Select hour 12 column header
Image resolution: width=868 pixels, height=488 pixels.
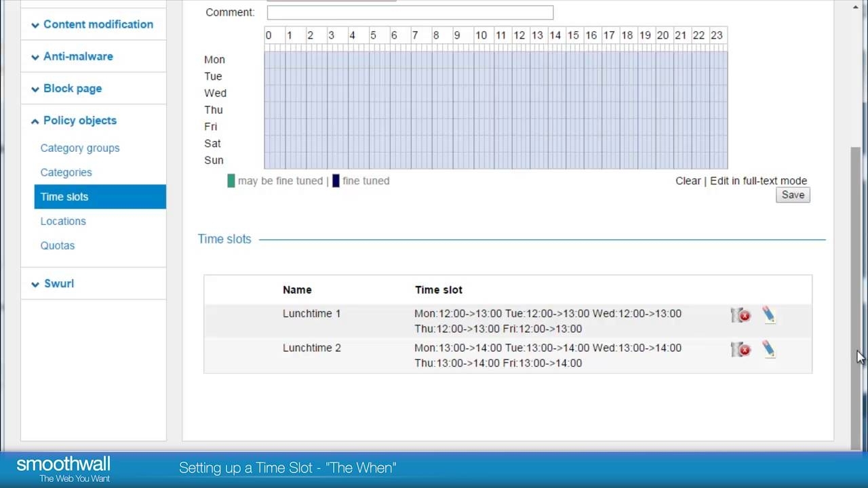tap(519, 35)
